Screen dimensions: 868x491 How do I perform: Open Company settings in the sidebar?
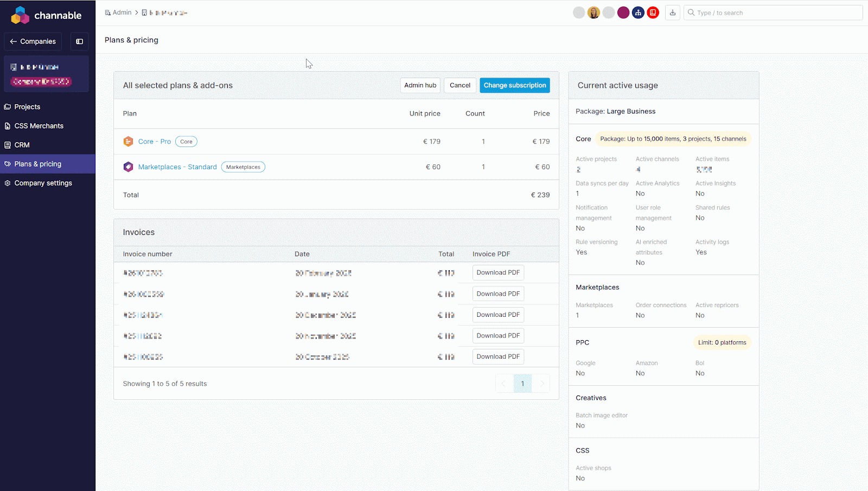(43, 183)
